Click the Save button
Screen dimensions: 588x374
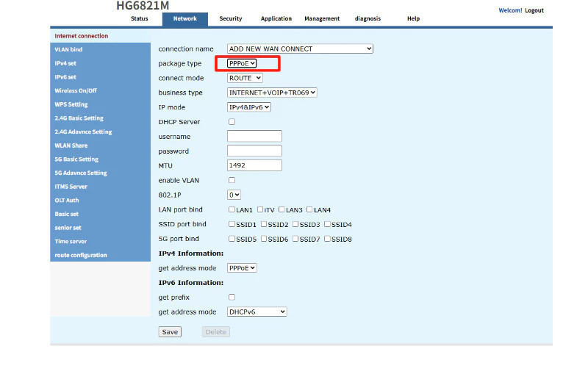coord(170,332)
